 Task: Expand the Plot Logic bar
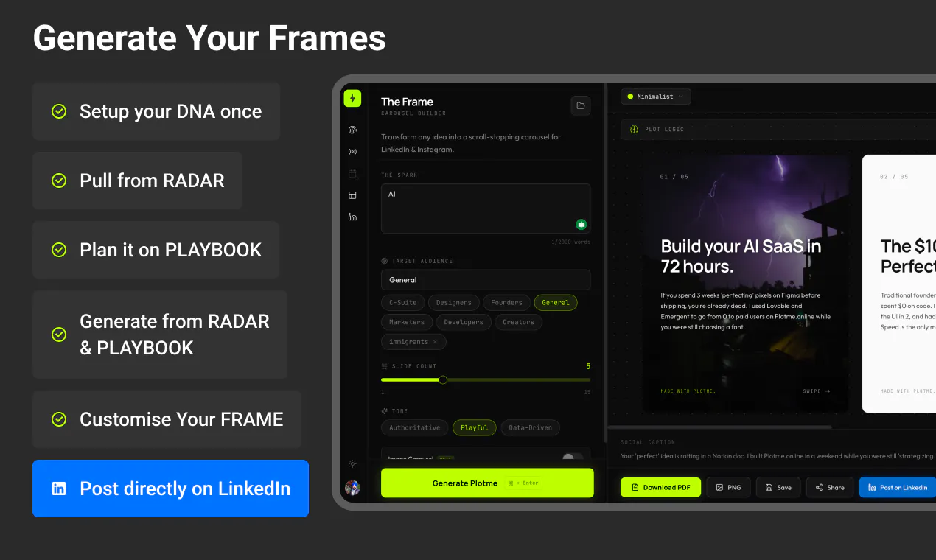point(778,129)
